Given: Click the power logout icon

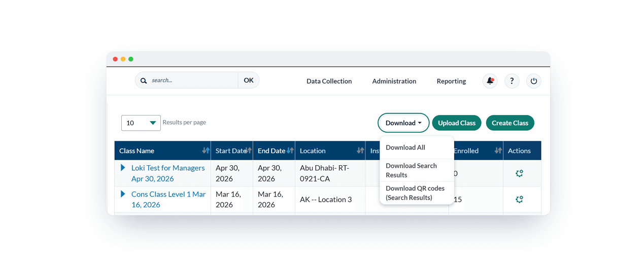Looking at the screenshot, I should click(533, 81).
